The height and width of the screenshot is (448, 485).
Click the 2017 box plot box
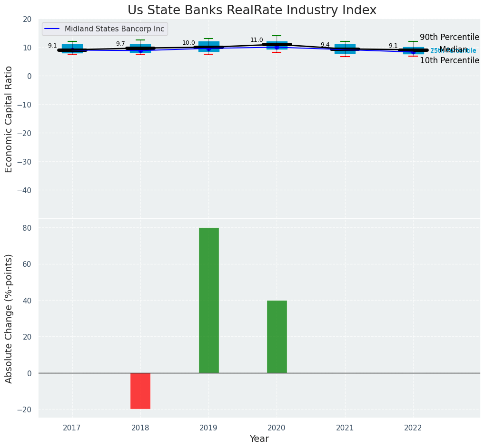(72, 49)
